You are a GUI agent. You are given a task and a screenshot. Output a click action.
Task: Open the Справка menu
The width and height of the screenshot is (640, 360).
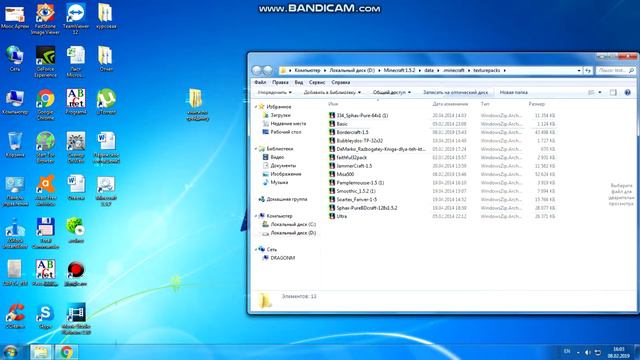coord(340,82)
